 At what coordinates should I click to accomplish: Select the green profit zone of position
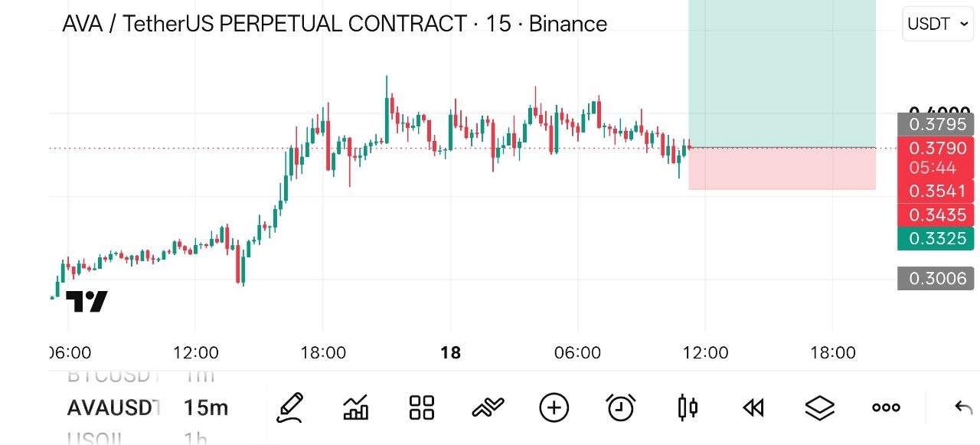click(782, 74)
